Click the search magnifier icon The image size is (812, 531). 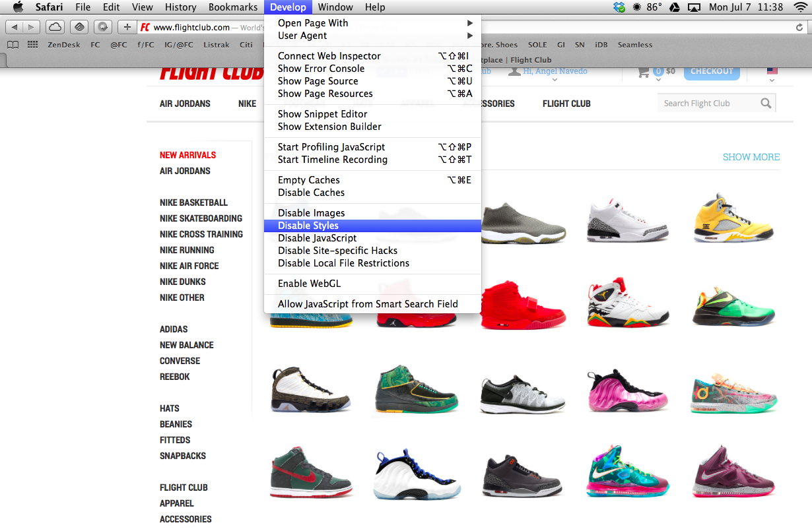[766, 103]
